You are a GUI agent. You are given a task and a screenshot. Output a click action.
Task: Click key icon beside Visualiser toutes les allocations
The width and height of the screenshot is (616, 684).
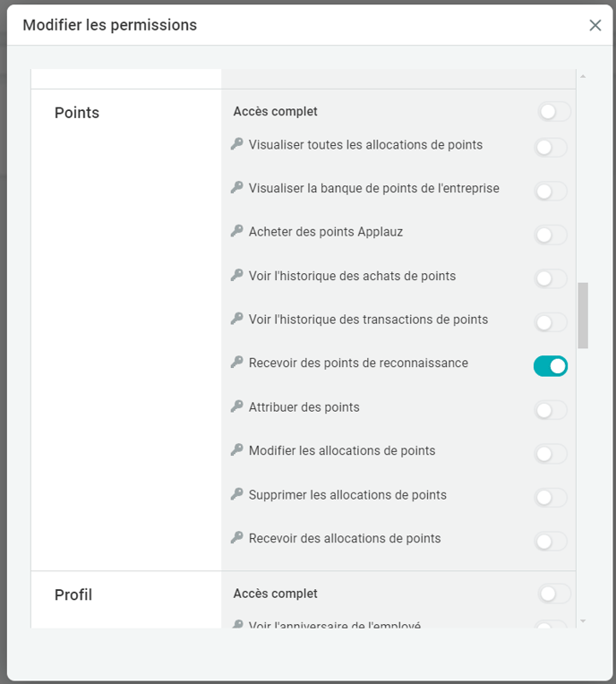tap(237, 144)
